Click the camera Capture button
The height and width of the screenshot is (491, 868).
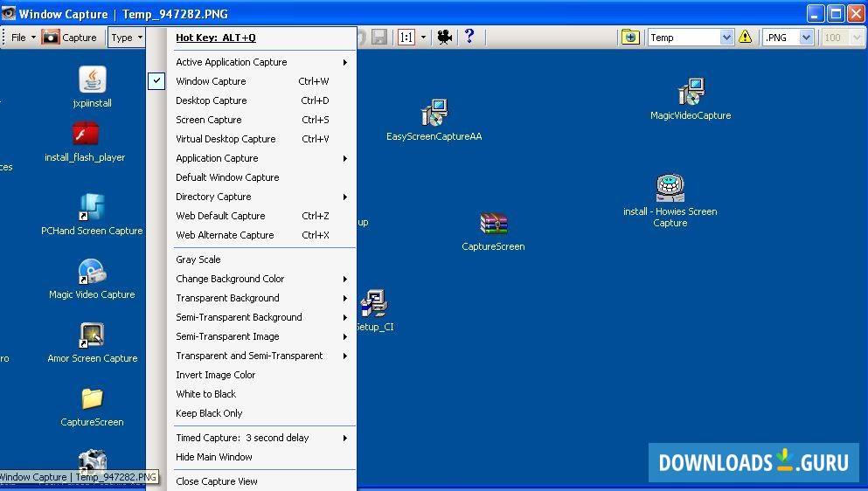[x=70, y=37]
